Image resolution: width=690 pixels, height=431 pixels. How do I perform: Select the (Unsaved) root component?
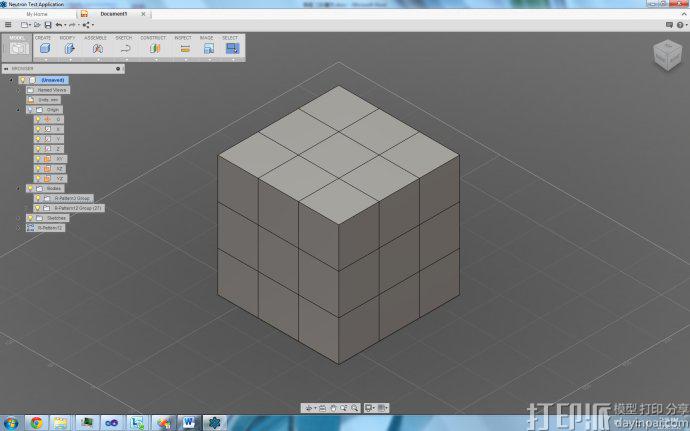coord(53,80)
